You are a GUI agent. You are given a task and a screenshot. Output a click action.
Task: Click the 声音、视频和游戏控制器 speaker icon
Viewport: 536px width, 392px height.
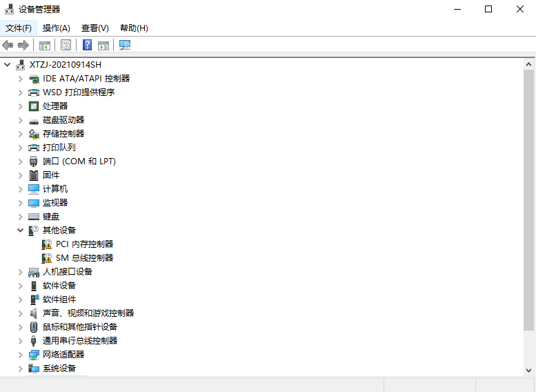tap(33, 313)
